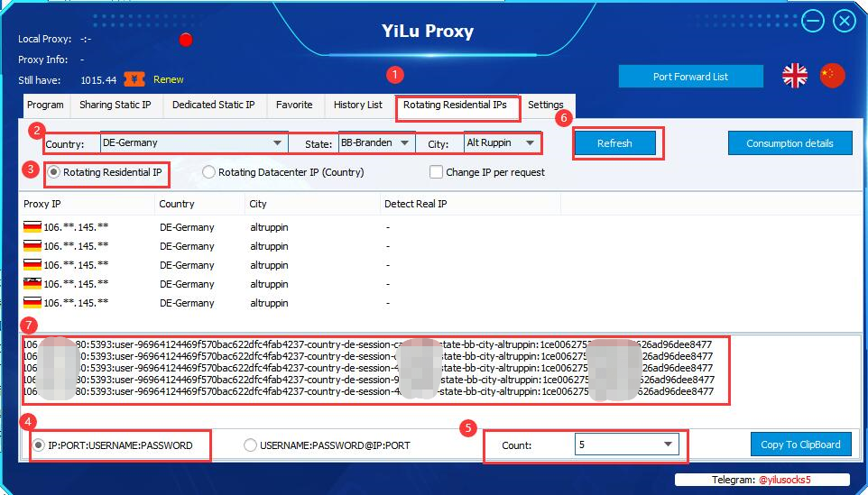Click the red local proxy status indicator
The height and width of the screenshot is (495, 868).
coord(186,40)
